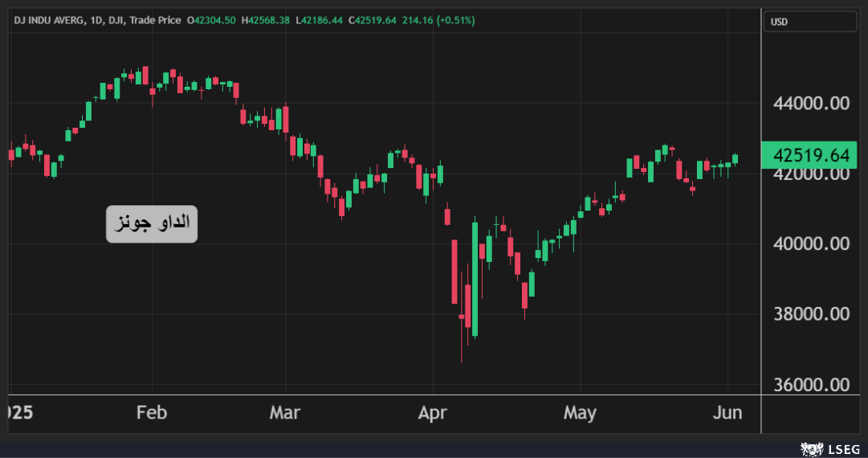Click the low value L42186.44

point(319,21)
